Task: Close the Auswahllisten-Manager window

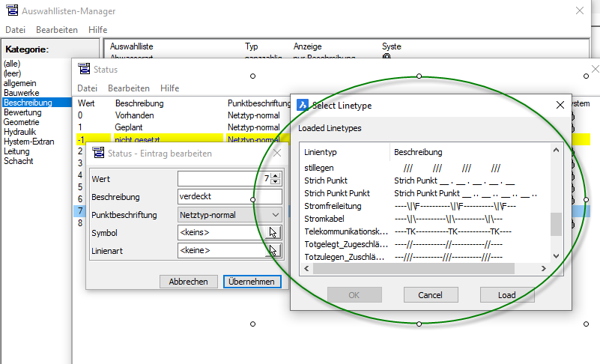Action: [x=579, y=10]
